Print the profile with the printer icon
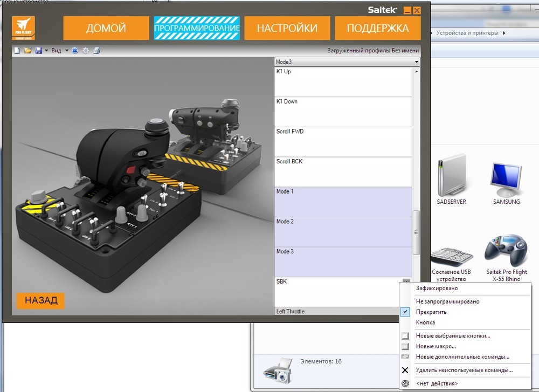539x392 pixels. (x=96, y=51)
